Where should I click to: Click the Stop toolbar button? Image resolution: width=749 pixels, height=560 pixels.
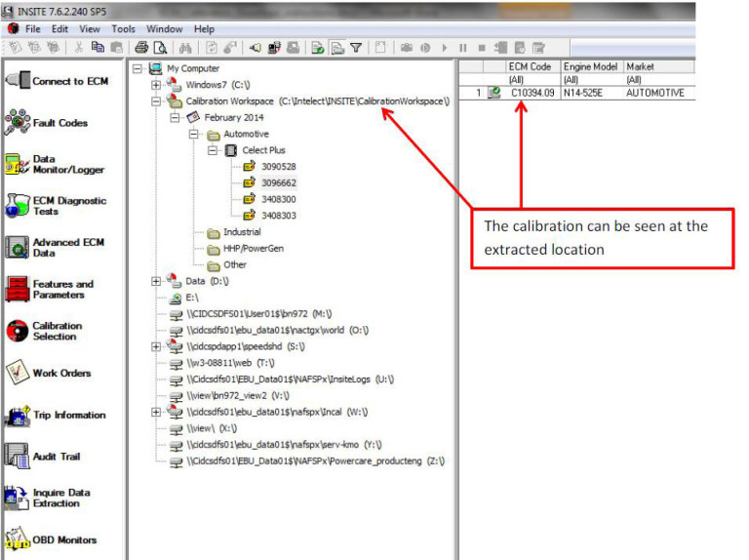click(x=482, y=48)
